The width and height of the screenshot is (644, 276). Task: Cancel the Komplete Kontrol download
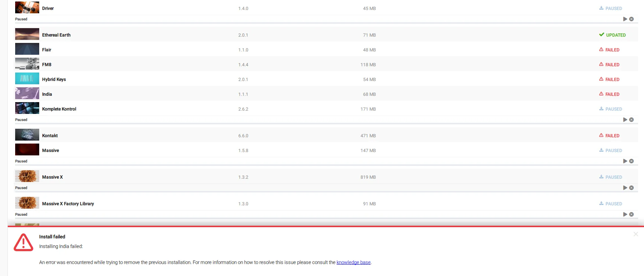coord(631,120)
